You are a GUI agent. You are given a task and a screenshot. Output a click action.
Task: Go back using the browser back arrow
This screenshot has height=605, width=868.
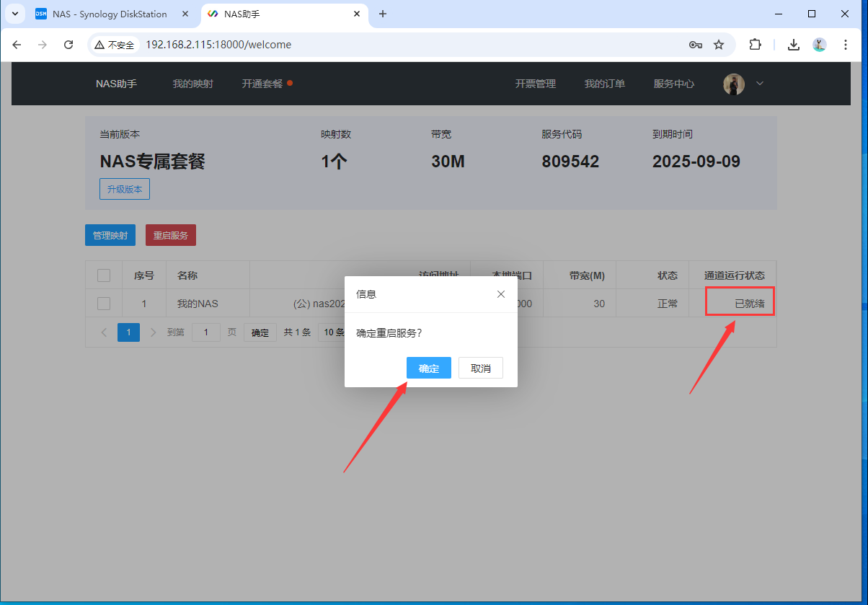(x=17, y=45)
